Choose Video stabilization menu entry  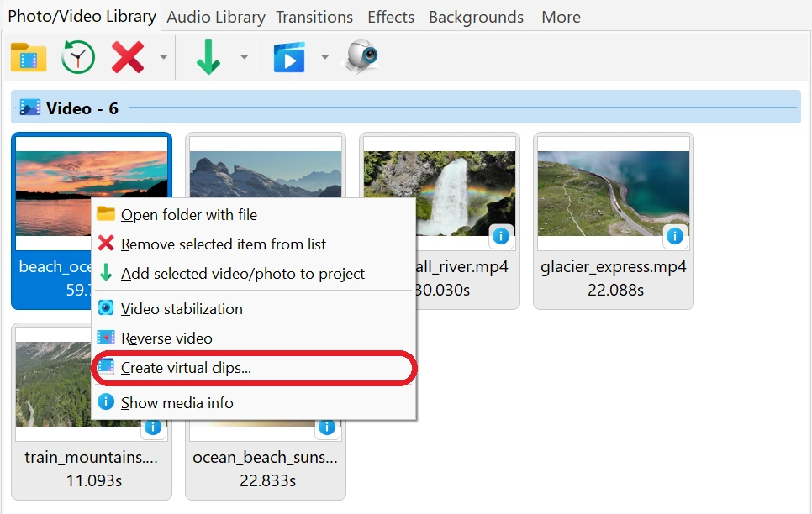[x=254, y=308]
